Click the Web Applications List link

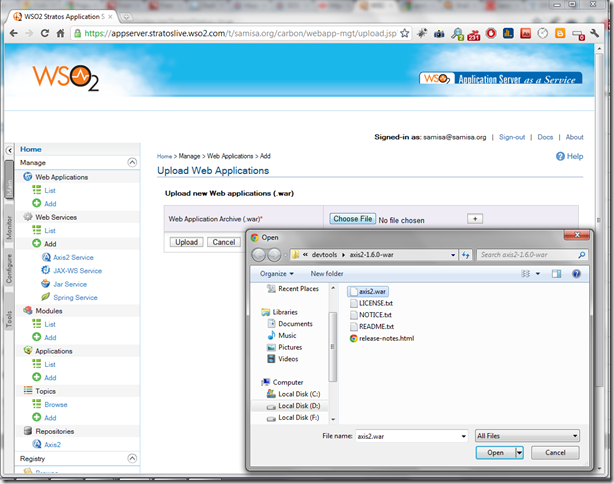50,190
